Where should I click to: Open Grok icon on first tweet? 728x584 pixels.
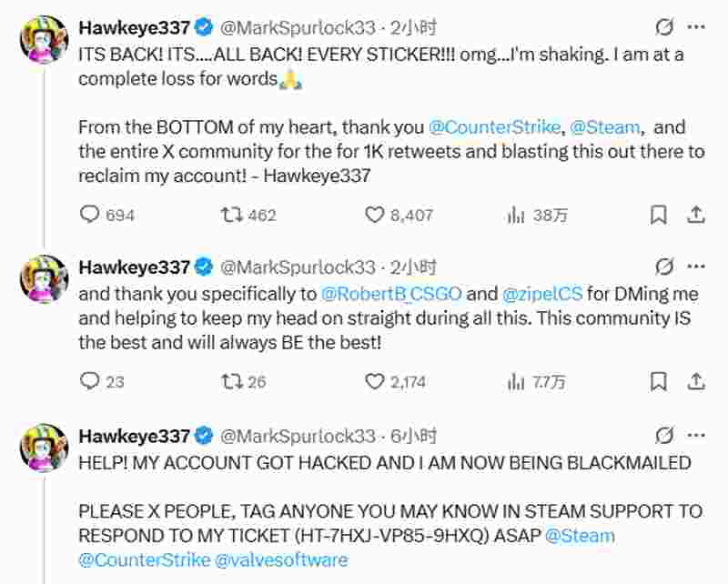click(664, 29)
